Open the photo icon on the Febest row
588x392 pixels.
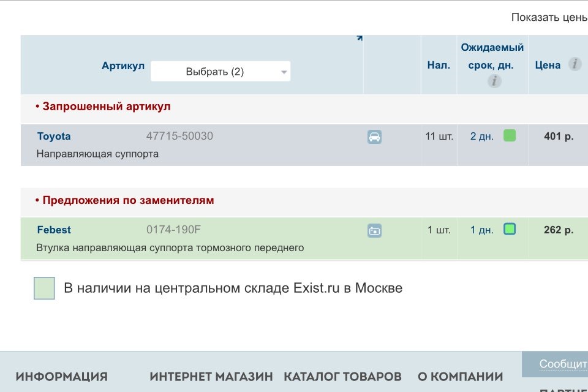point(374,230)
